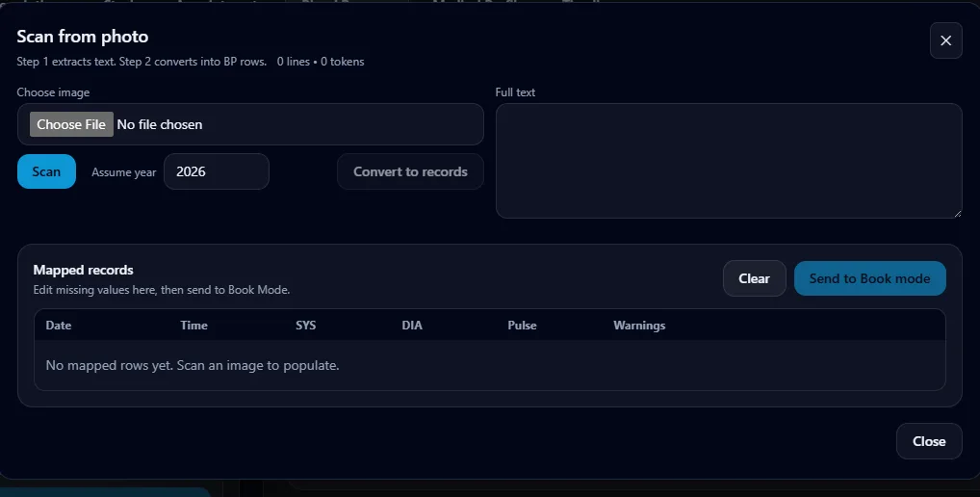Clear the mapped records
Viewport: 980px width, 497px height.
click(x=754, y=278)
